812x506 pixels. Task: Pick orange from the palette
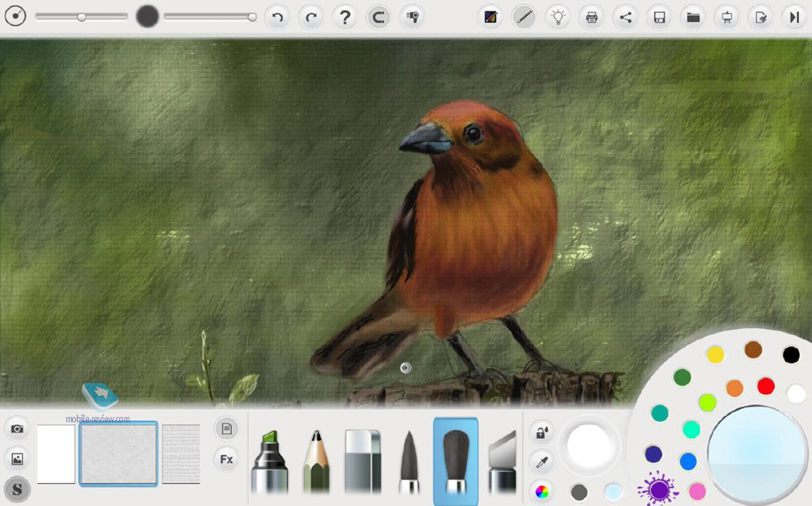tap(735, 388)
